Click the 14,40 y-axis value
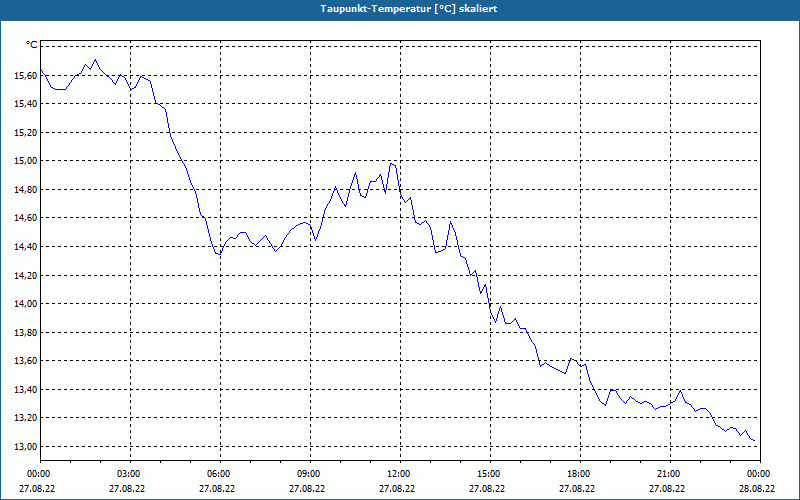Viewport: 800px width, 500px height. click(28, 246)
